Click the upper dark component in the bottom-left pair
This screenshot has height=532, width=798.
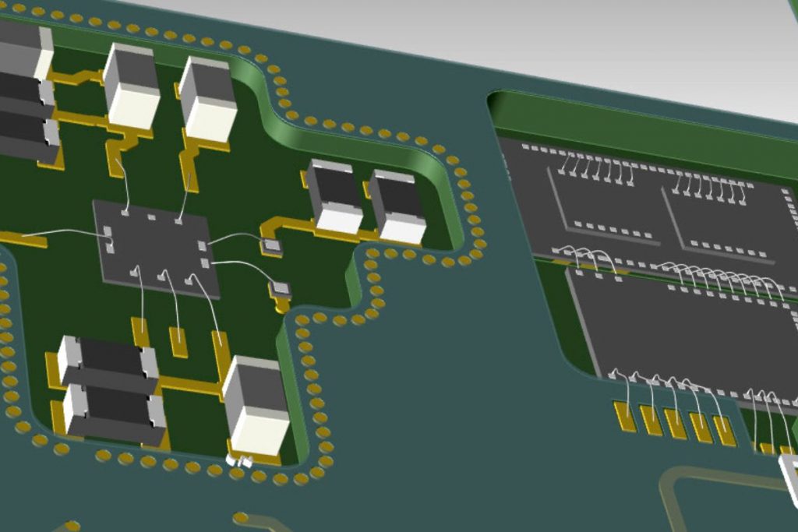click(109, 361)
